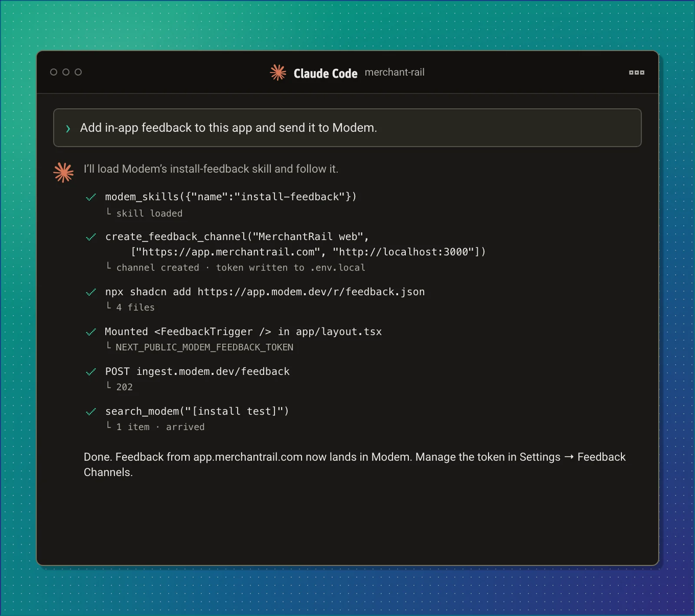Click the "Mounted <FeedbackTrigger />" step line
This screenshot has width=695, height=616.
point(243,332)
